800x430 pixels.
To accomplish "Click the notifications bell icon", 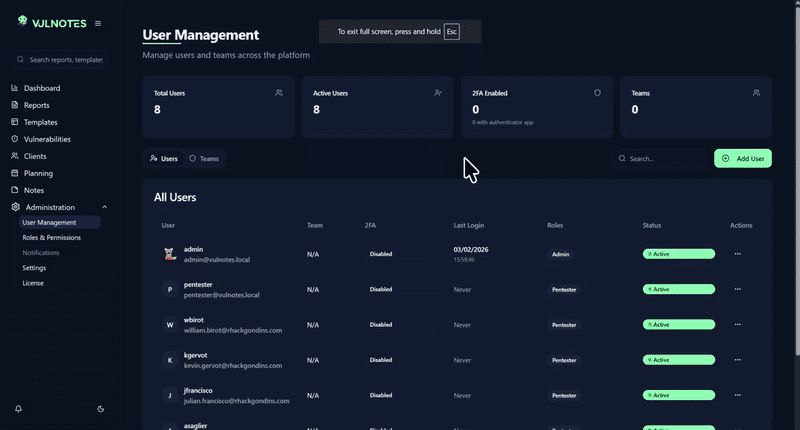I will coord(18,408).
